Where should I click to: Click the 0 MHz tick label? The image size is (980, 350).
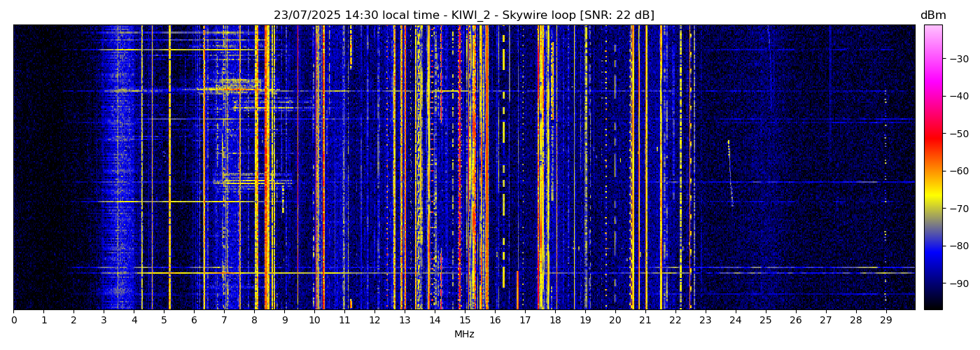(x=13, y=321)
